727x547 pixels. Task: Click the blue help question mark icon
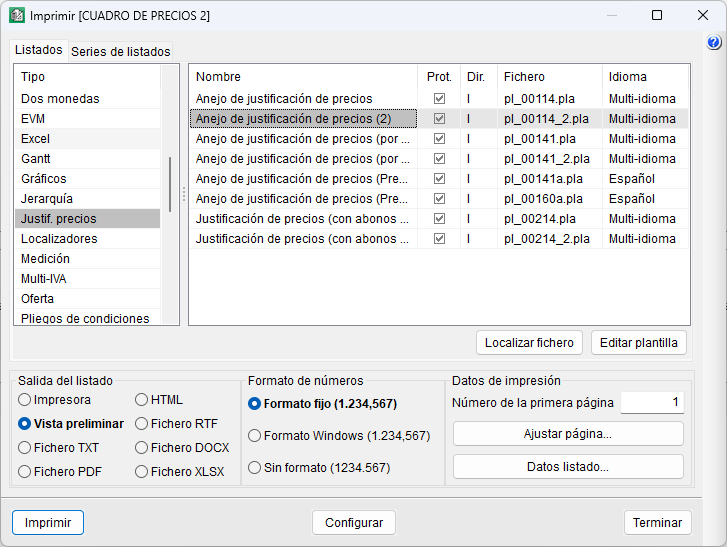[714, 43]
